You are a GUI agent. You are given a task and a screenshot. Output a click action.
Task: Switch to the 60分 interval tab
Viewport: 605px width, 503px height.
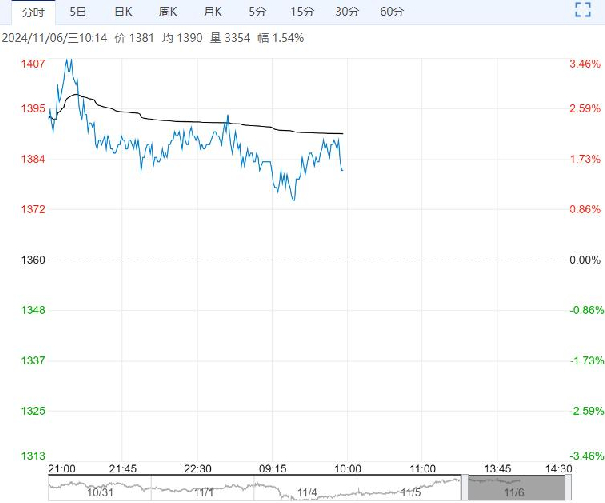coord(393,12)
